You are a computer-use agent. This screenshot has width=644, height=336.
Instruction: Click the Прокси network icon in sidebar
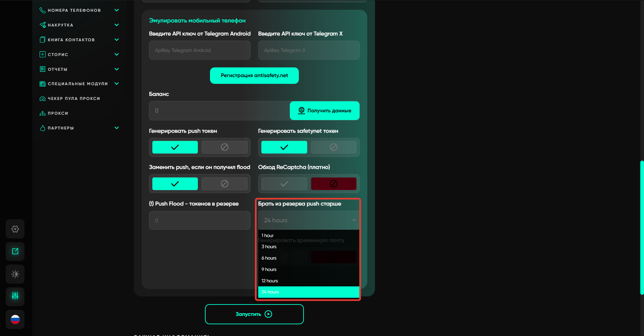pyautogui.click(x=43, y=113)
